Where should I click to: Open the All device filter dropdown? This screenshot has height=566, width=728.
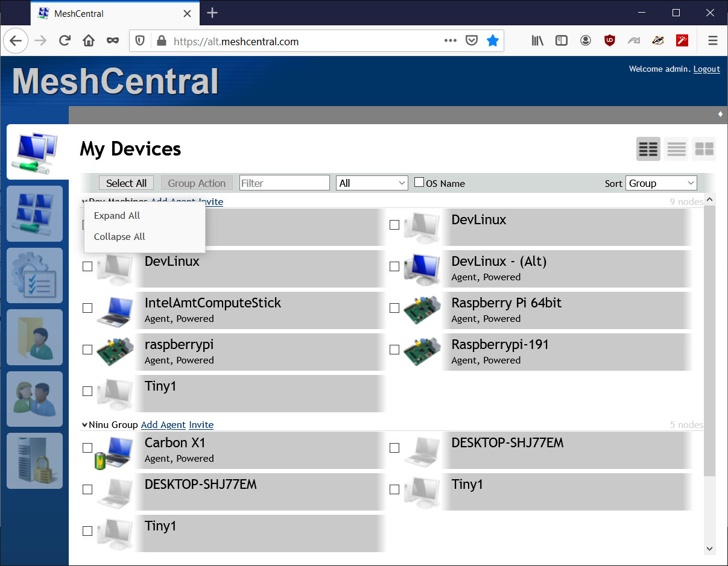click(372, 183)
